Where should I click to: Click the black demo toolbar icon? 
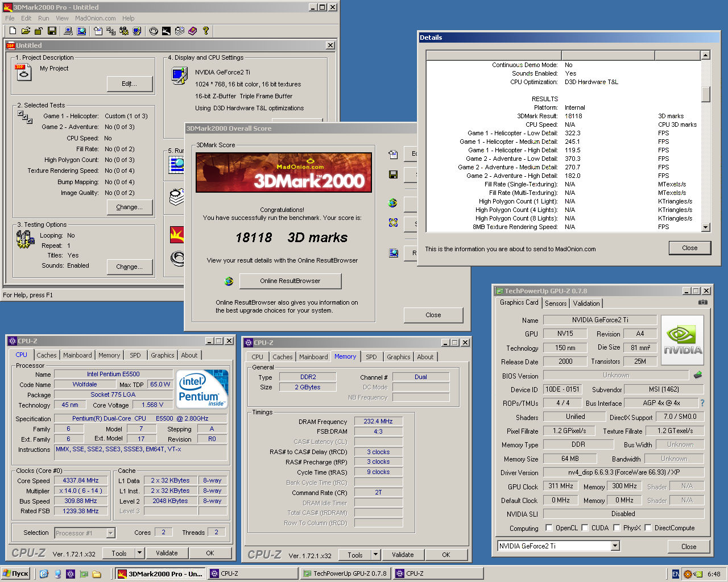167,31
